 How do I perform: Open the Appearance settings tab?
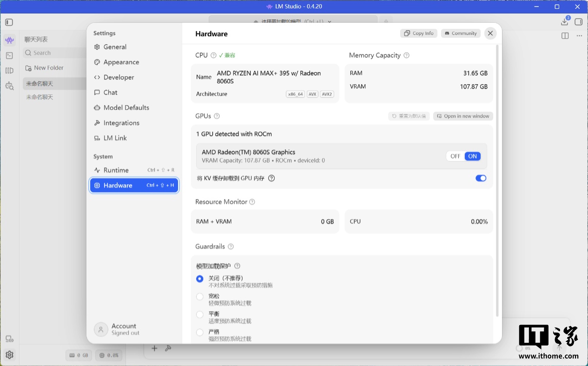tap(134, 62)
